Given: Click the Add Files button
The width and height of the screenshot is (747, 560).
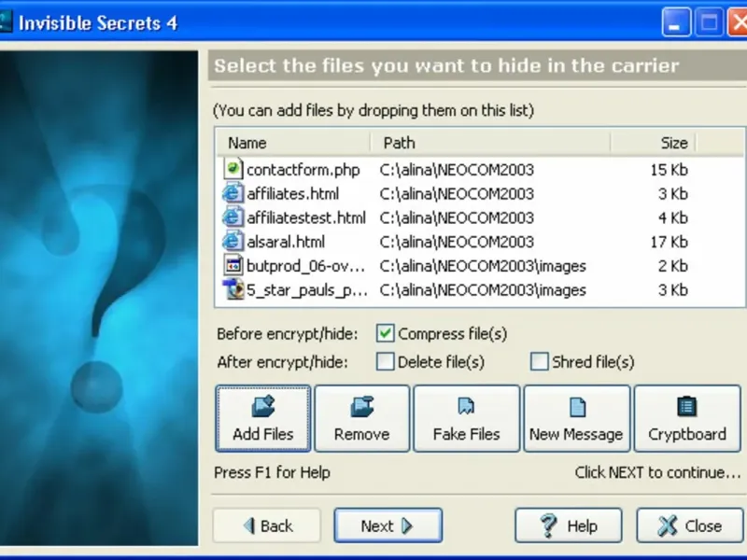Looking at the screenshot, I should click(x=263, y=418).
